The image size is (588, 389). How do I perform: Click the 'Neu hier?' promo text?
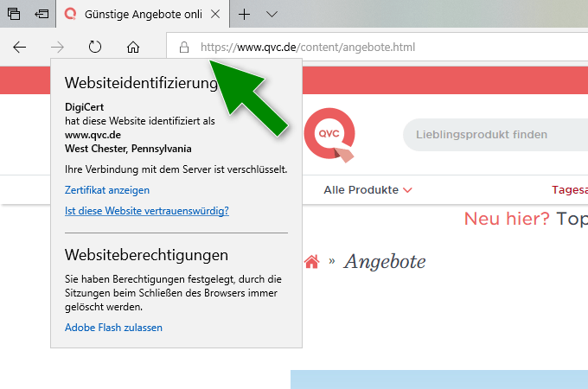pos(507,219)
